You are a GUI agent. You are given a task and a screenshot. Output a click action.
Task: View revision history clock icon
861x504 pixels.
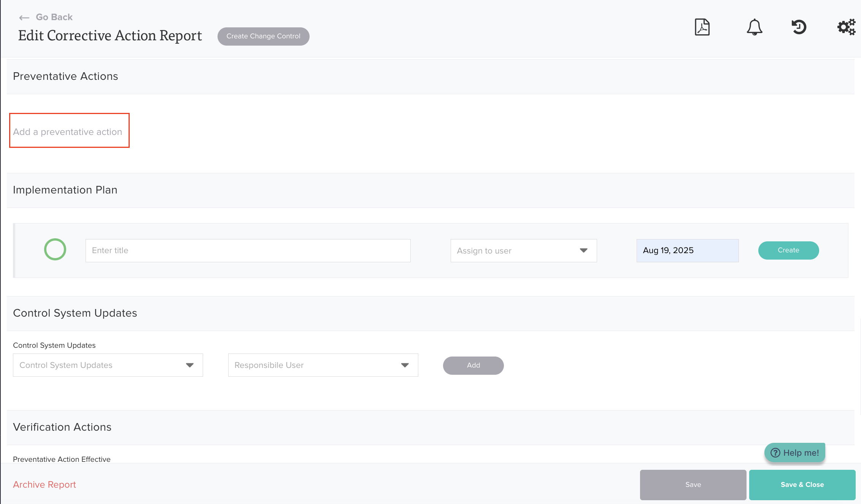click(799, 27)
